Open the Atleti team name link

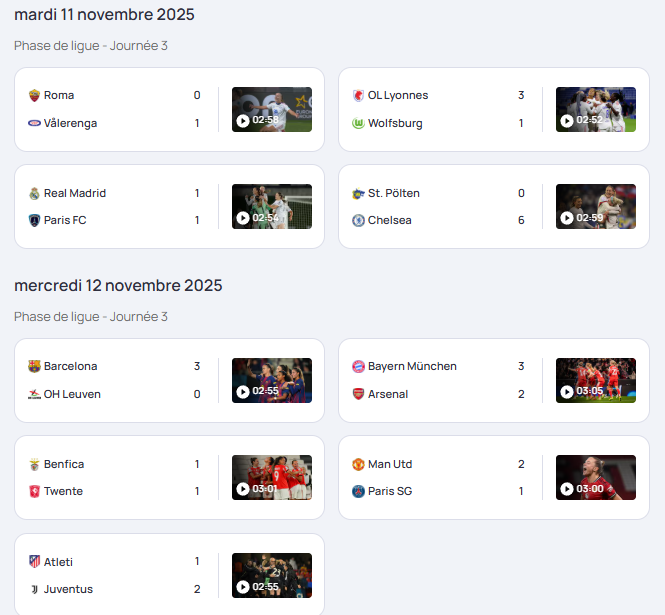pyautogui.click(x=58, y=562)
